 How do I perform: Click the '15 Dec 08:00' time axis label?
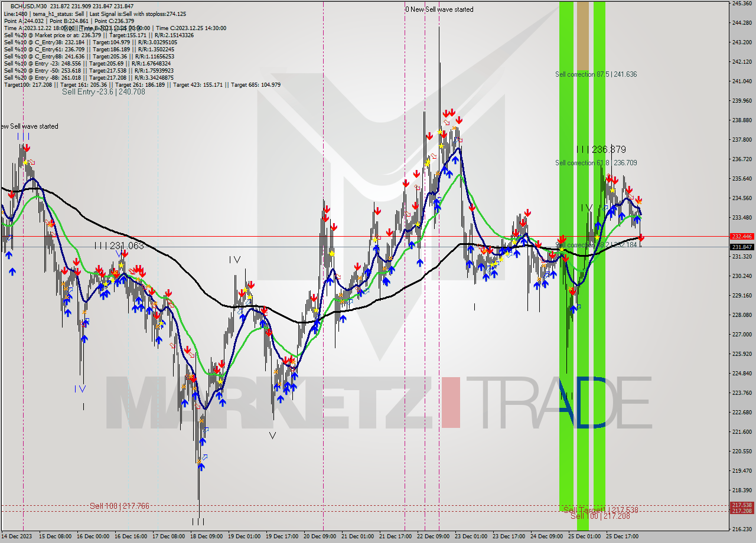55,537
